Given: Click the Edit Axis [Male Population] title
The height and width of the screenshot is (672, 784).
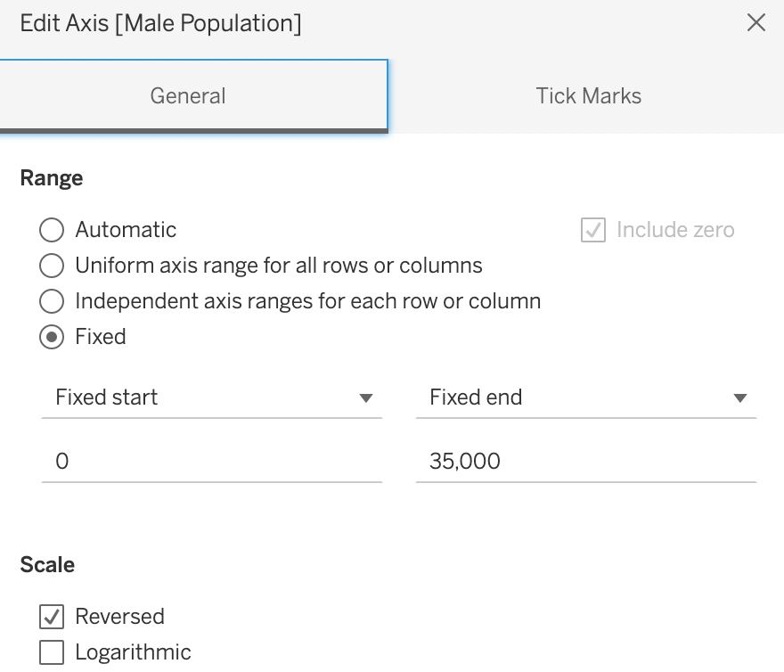Looking at the screenshot, I should pyautogui.click(x=160, y=23).
